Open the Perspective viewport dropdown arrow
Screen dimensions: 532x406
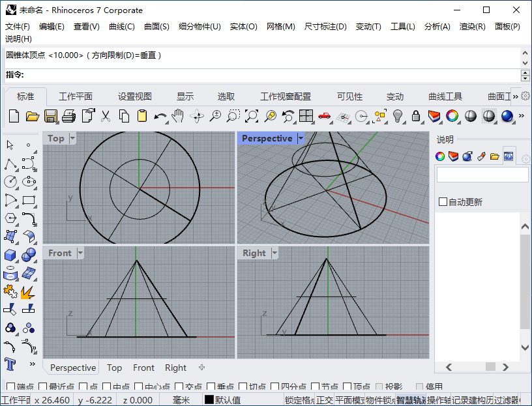301,138
